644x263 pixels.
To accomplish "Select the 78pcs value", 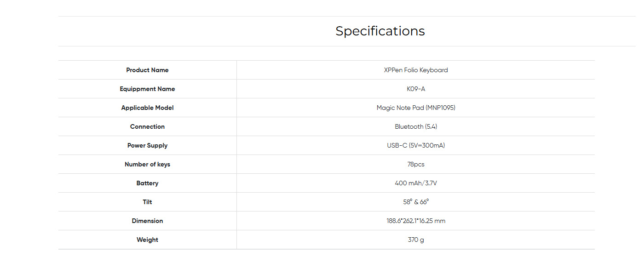I will [416, 165].
